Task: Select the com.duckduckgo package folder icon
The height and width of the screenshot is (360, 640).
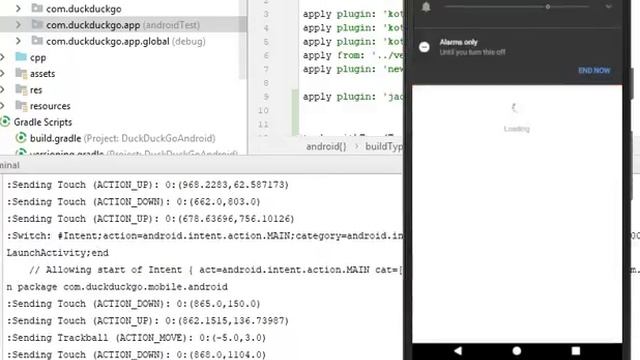Action: (37, 8)
